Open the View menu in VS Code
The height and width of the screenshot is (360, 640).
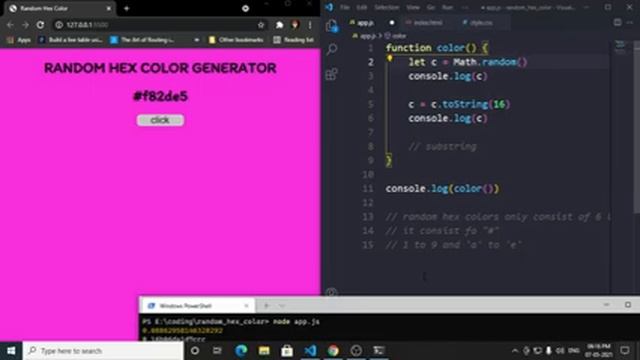(x=413, y=7)
